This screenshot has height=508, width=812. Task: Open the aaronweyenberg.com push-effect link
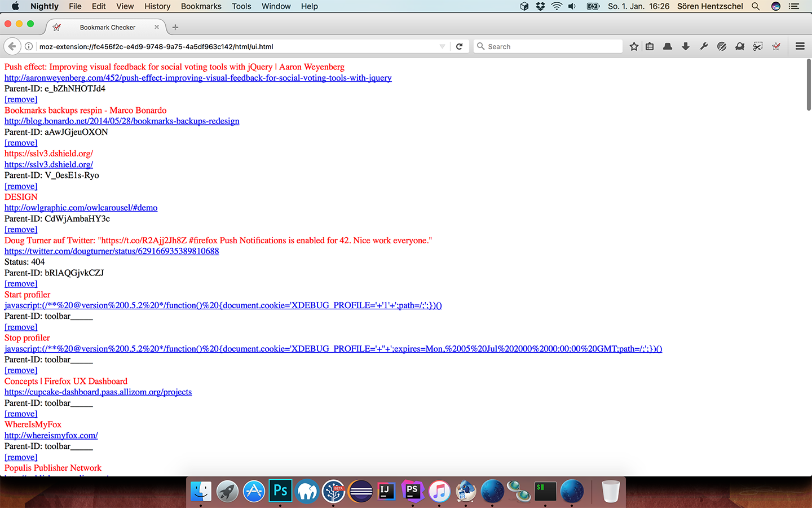click(x=198, y=78)
